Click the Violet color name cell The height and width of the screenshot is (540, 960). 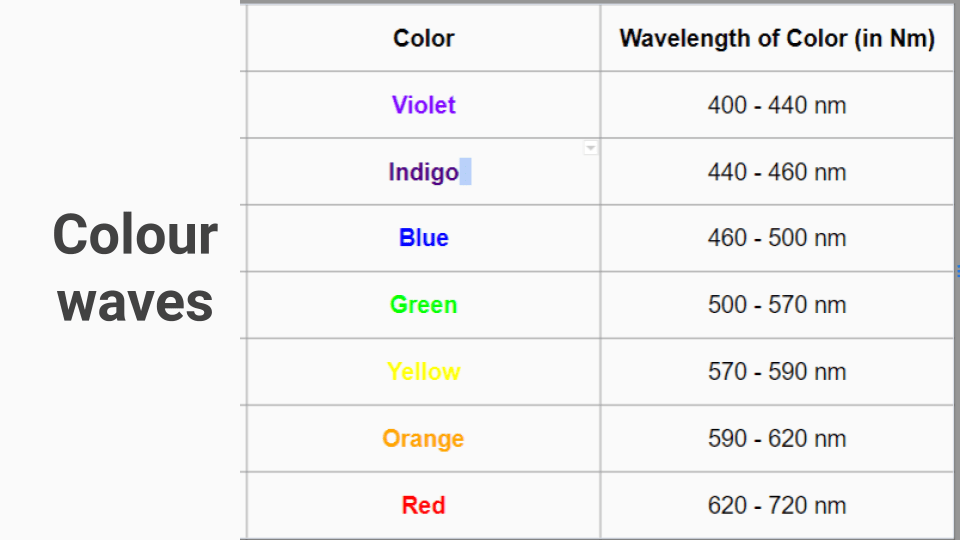click(423, 105)
